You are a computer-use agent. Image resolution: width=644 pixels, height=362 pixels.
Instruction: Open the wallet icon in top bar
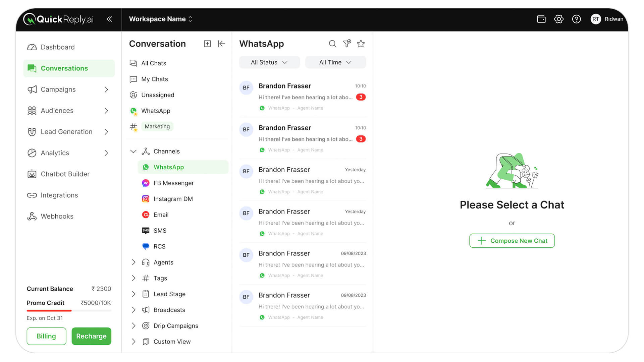point(541,19)
